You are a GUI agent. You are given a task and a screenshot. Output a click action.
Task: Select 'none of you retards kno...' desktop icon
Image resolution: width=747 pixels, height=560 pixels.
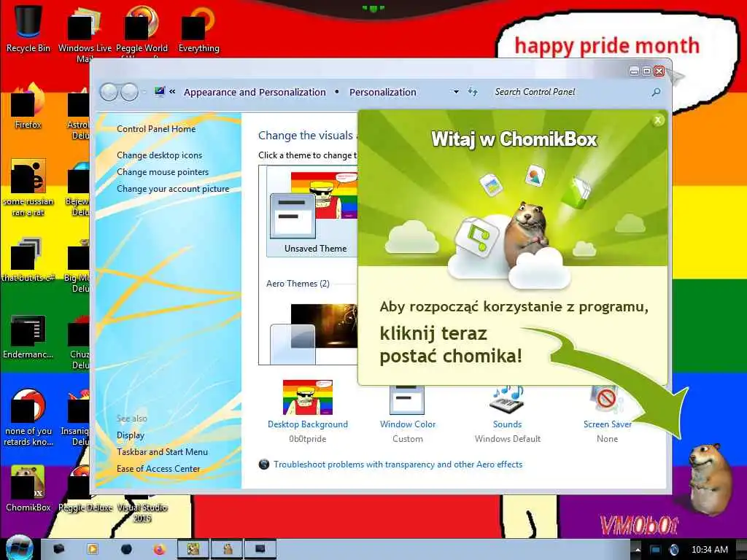pos(28,418)
